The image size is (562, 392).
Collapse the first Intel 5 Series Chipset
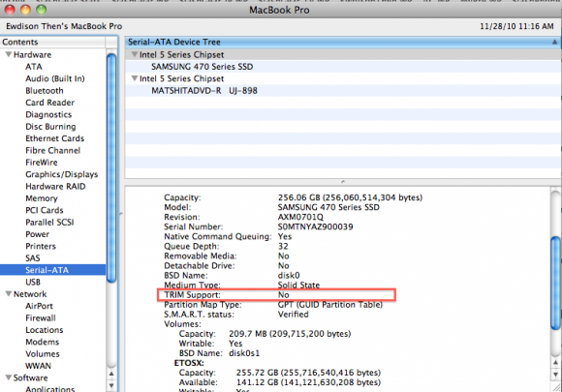click(x=135, y=54)
